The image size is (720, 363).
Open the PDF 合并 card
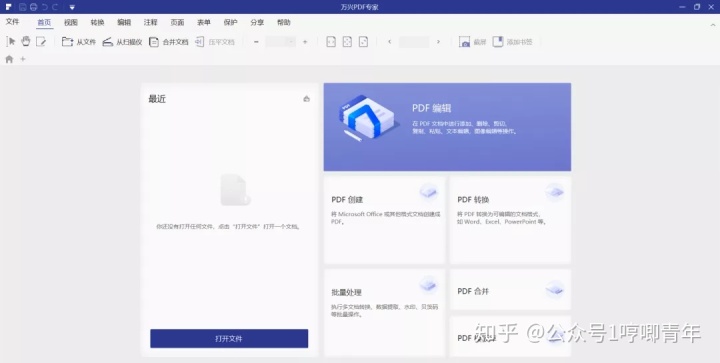(510, 290)
